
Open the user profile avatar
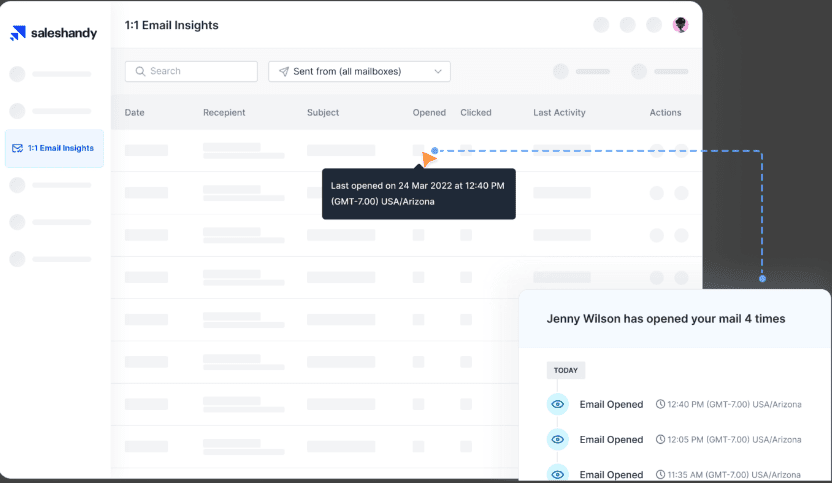pyautogui.click(x=681, y=25)
